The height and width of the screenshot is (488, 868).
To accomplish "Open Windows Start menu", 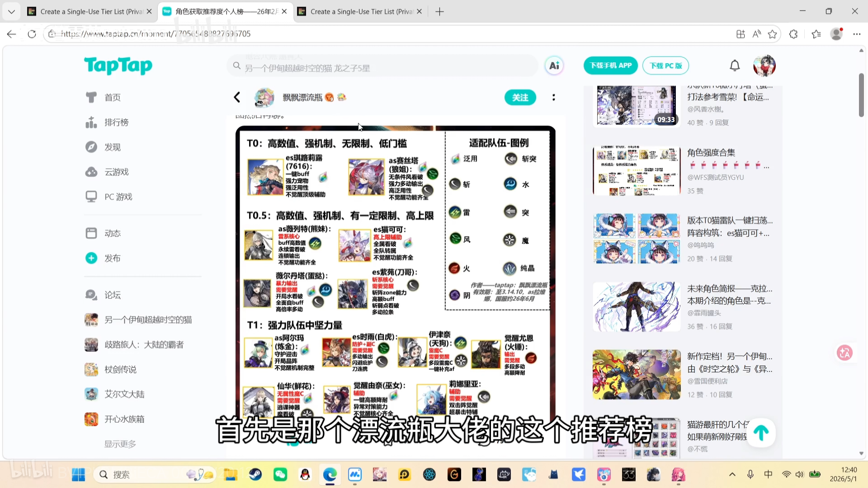I will [x=78, y=475].
